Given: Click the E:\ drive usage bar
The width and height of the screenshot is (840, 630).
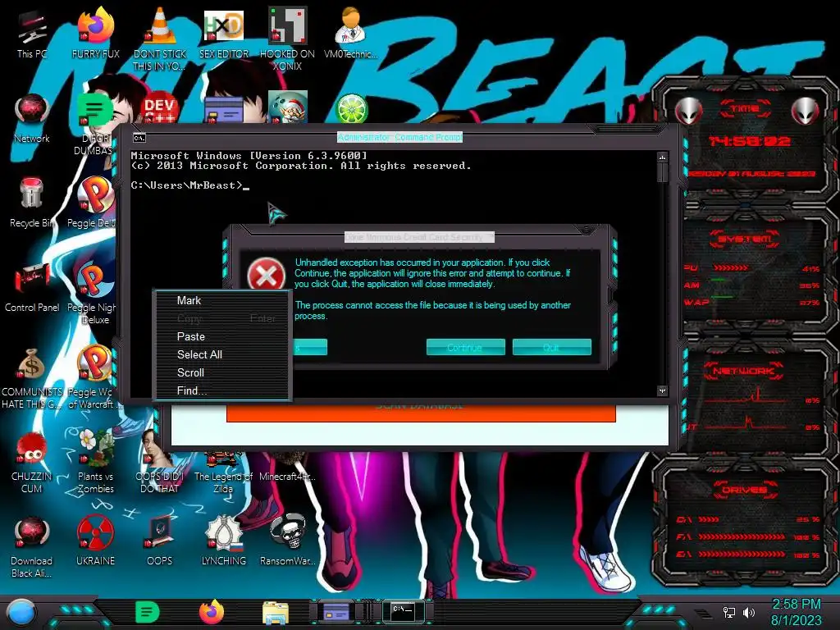Looking at the screenshot, I should point(742,555).
